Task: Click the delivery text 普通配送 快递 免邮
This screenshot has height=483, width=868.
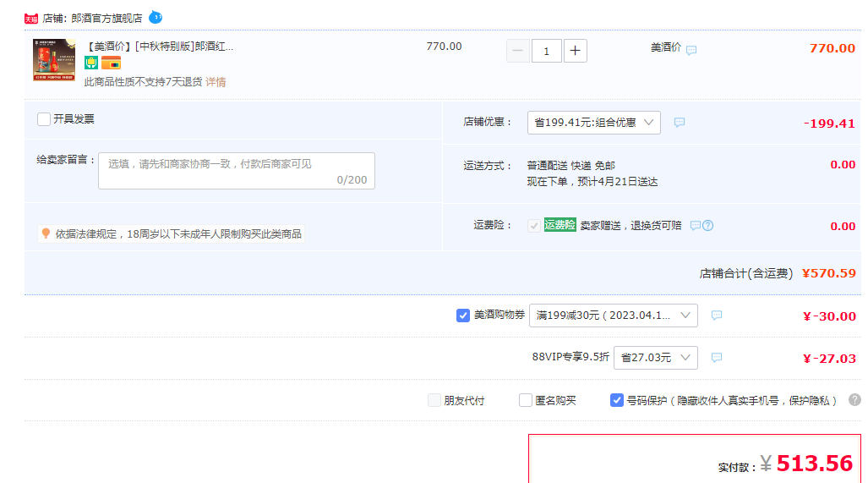Action: [570, 166]
